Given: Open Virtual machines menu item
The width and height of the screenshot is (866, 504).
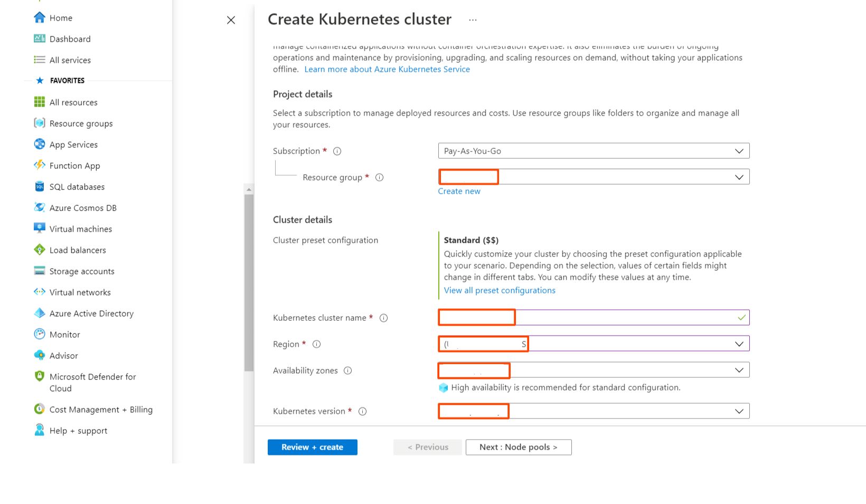Looking at the screenshot, I should pyautogui.click(x=81, y=229).
